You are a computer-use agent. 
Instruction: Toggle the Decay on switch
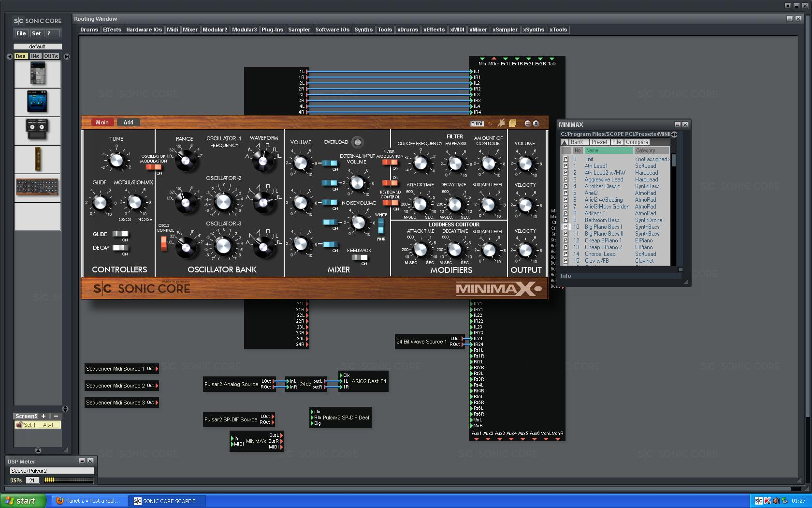pyautogui.click(x=120, y=248)
